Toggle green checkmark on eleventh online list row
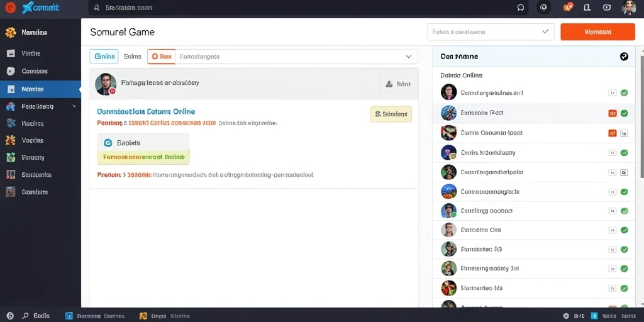Image resolution: width=644 pixels, height=322 pixels. pyautogui.click(x=625, y=288)
